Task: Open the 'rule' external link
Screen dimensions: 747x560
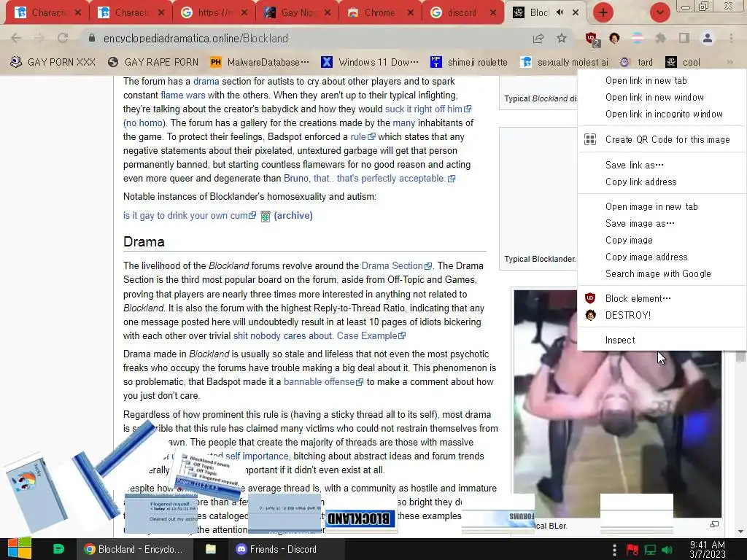Action: (363, 136)
